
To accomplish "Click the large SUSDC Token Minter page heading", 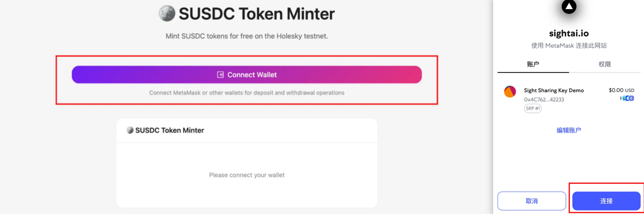I will pyautogui.click(x=257, y=14).
